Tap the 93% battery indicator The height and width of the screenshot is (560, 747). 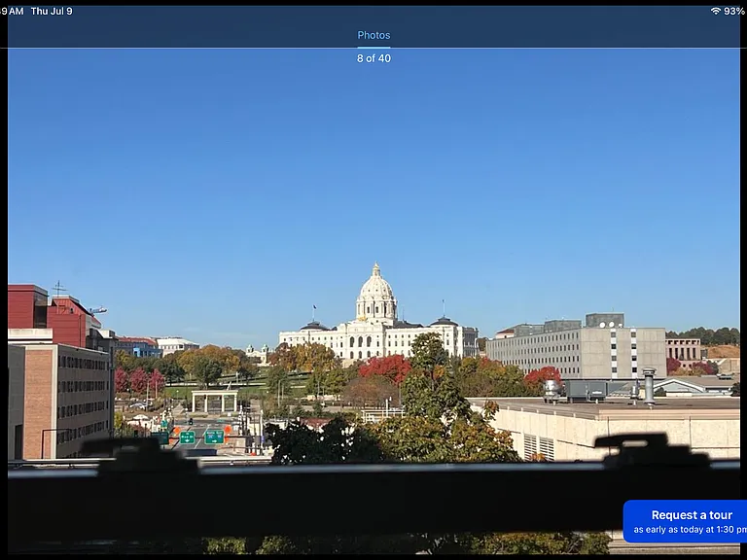pyautogui.click(x=733, y=11)
